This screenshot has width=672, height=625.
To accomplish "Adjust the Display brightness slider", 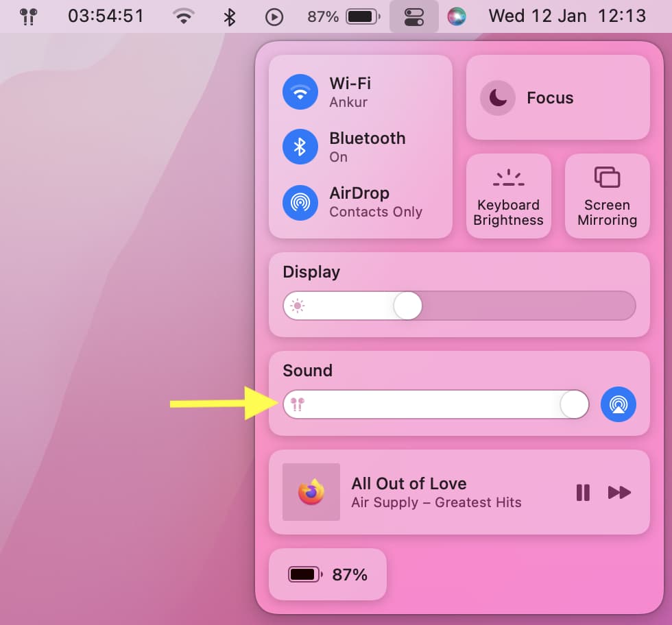I will [459, 306].
